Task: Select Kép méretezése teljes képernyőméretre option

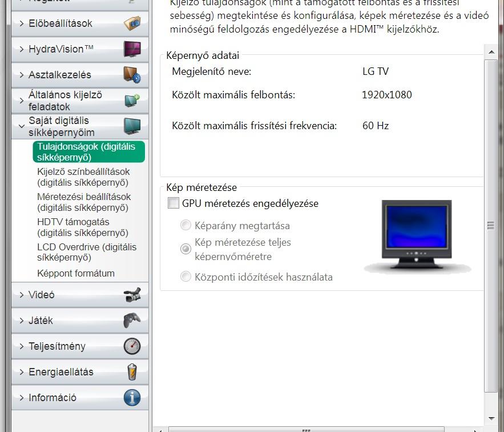Action: tap(186, 249)
